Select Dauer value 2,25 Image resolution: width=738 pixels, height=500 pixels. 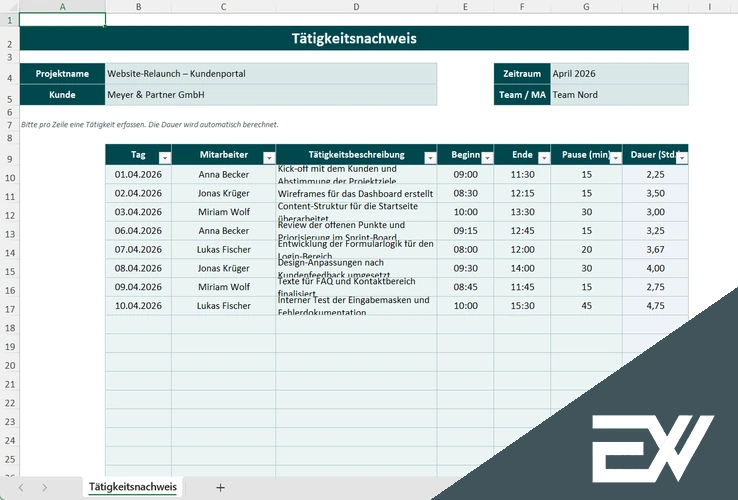click(655, 175)
